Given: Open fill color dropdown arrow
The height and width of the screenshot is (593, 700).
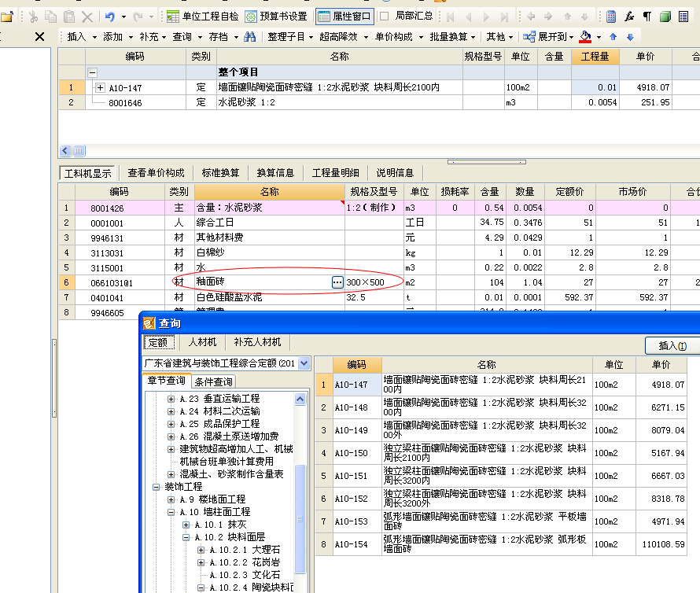Looking at the screenshot, I should (599, 37).
